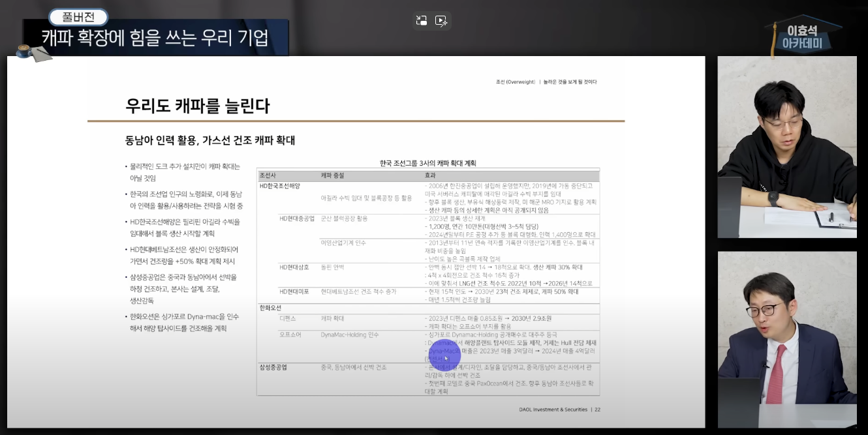Click the 'DynaMac-Holding 인수' cell
Screen dimensions: 868x435
(350, 335)
